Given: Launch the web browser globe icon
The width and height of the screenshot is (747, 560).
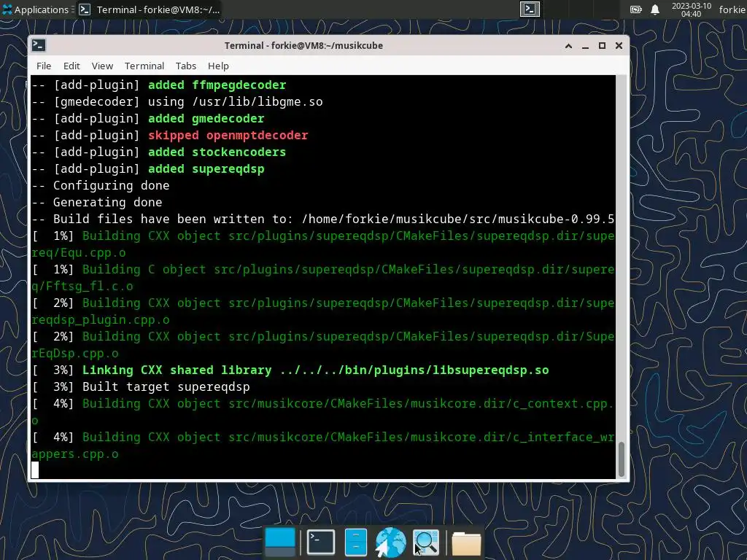Looking at the screenshot, I should pyautogui.click(x=391, y=542).
